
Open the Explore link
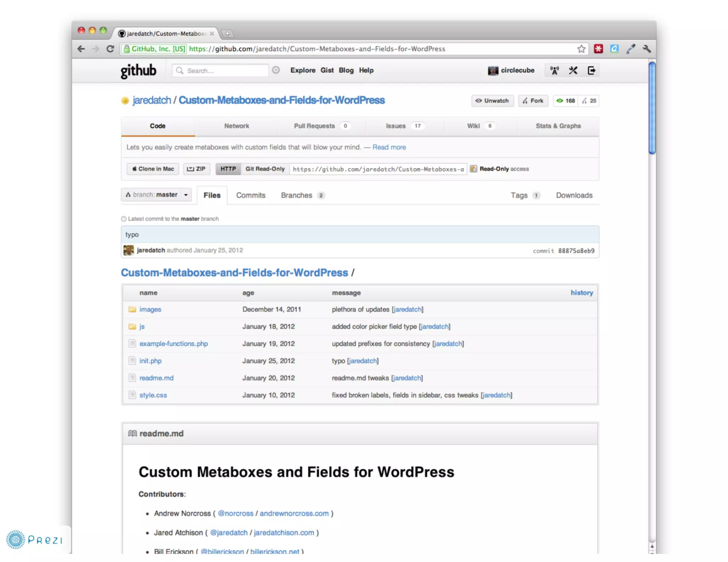(x=303, y=70)
